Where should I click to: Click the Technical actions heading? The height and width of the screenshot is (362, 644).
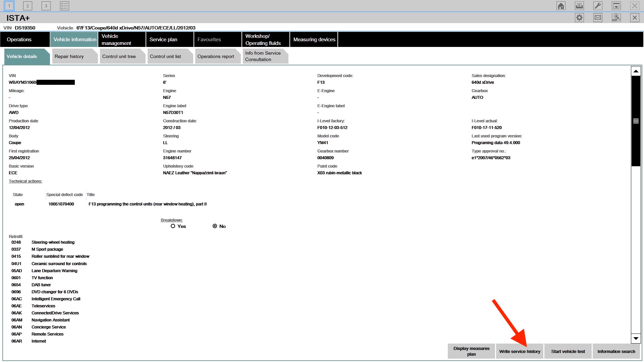(x=25, y=181)
